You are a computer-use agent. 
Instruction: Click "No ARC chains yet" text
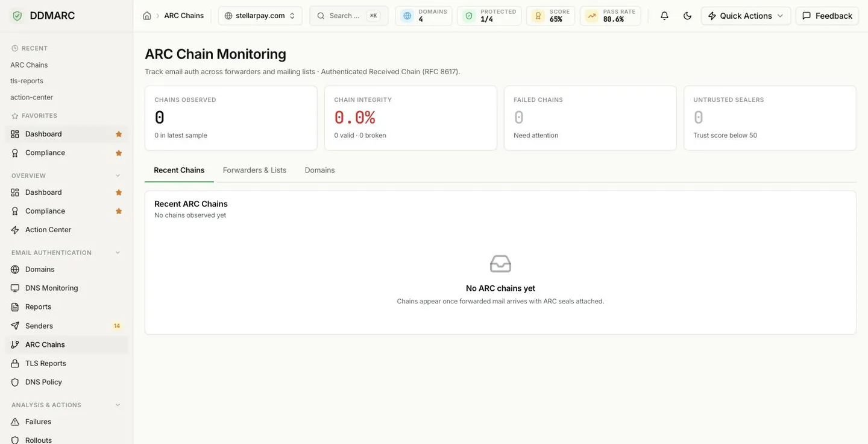coord(500,288)
